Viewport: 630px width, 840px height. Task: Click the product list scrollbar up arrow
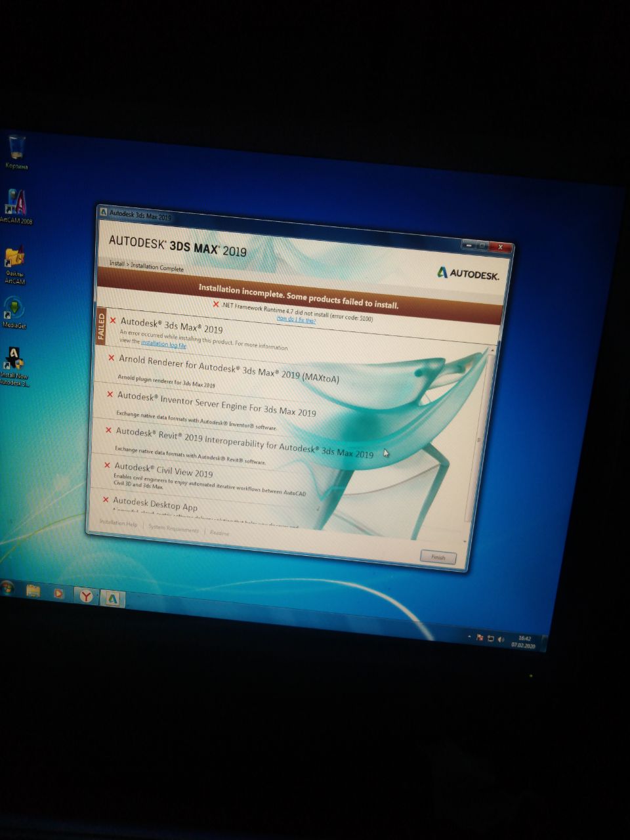(x=492, y=350)
